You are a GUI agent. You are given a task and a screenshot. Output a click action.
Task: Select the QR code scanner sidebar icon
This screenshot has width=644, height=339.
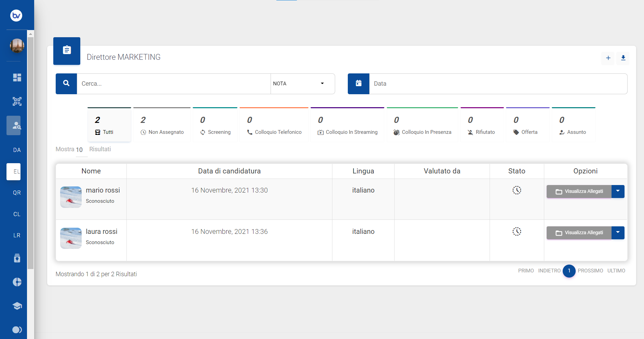point(17,101)
